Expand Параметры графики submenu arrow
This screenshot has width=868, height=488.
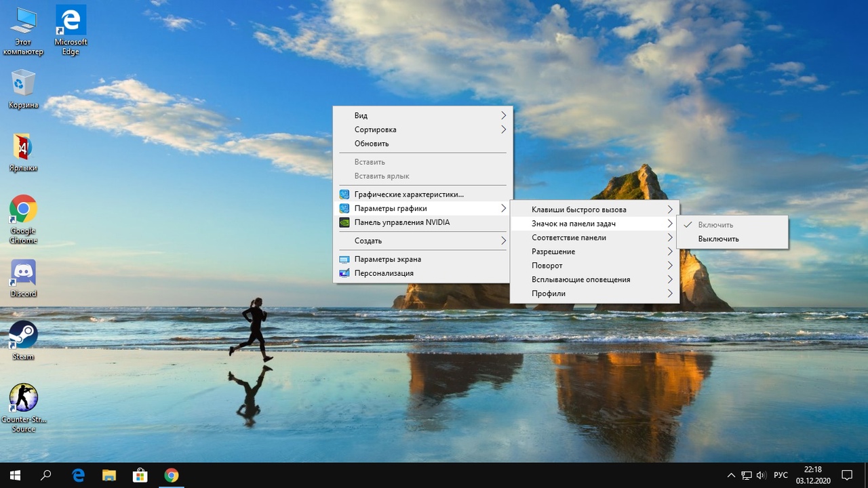(x=503, y=208)
